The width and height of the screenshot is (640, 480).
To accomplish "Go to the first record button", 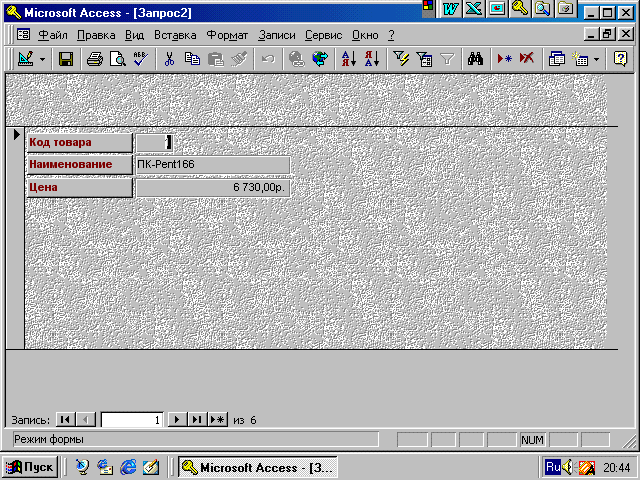I will [65, 420].
